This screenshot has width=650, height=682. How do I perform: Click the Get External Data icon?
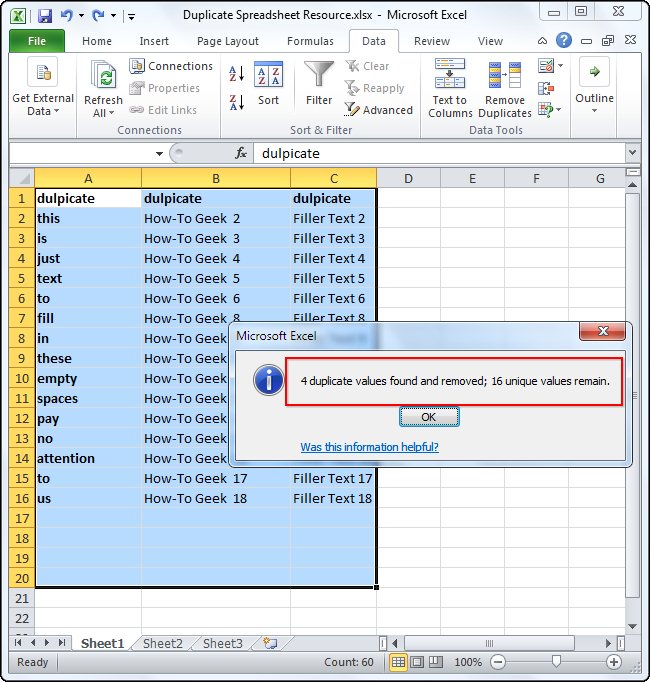tap(43, 72)
